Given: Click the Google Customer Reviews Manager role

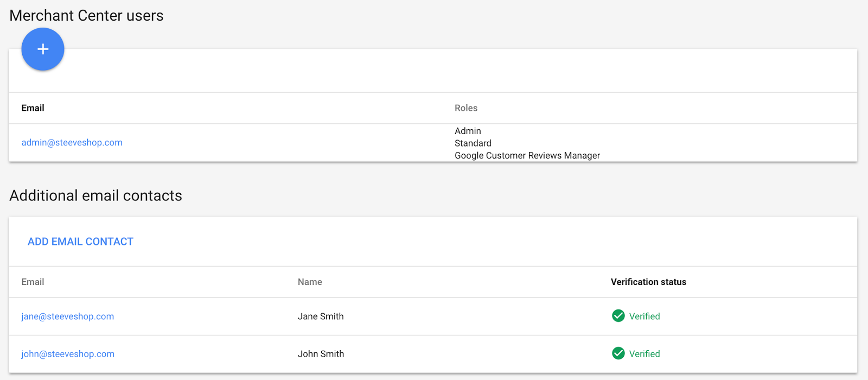Looking at the screenshot, I should pyautogui.click(x=527, y=156).
